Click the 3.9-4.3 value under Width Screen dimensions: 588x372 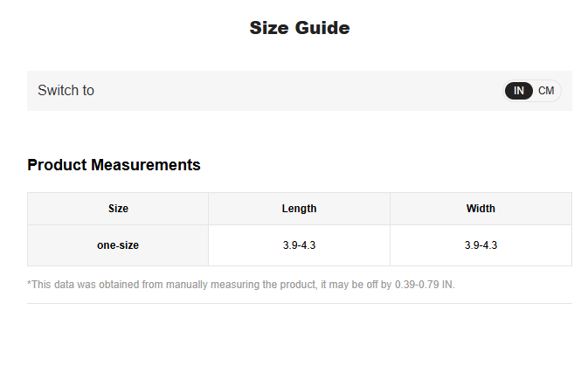481,245
